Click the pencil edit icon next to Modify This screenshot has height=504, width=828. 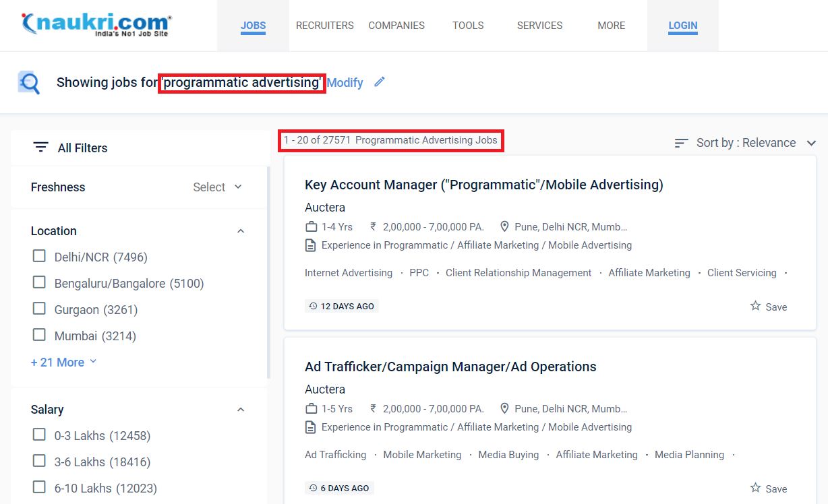(380, 82)
